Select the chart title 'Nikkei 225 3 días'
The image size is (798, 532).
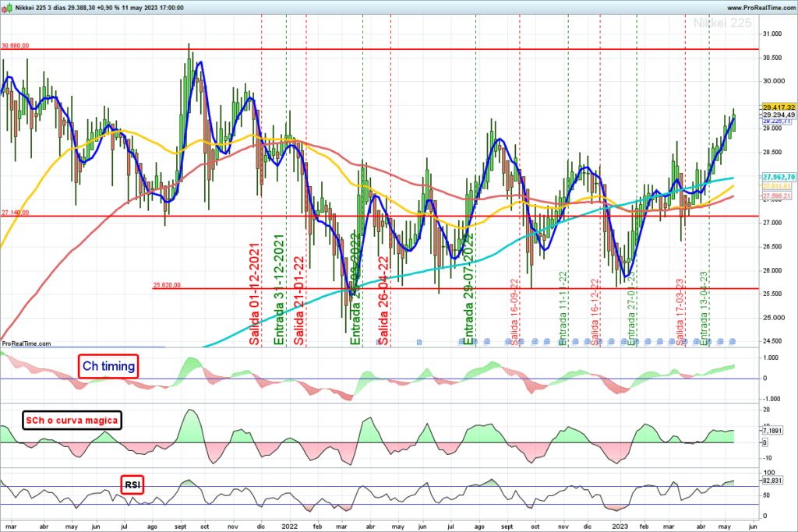point(41,8)
